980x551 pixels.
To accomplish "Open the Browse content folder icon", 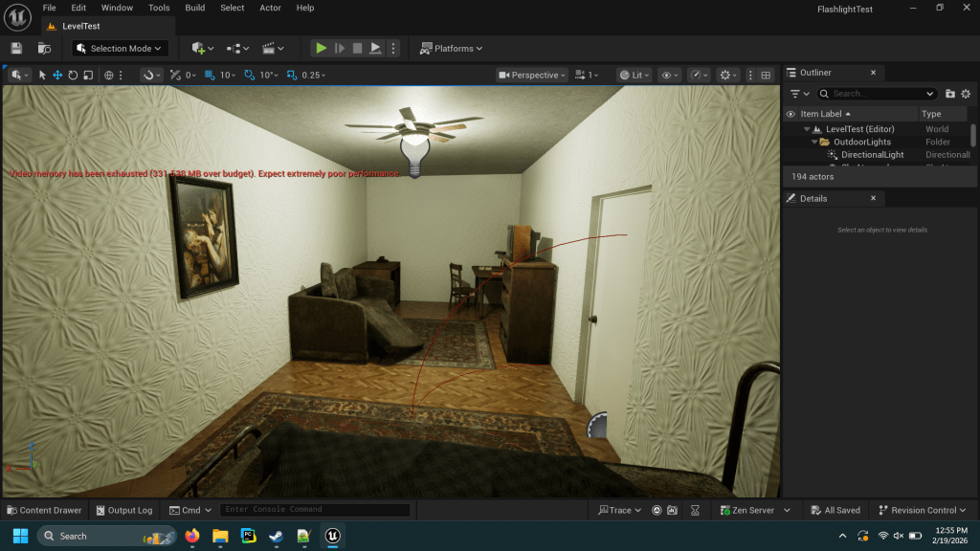I will [44, 48].
